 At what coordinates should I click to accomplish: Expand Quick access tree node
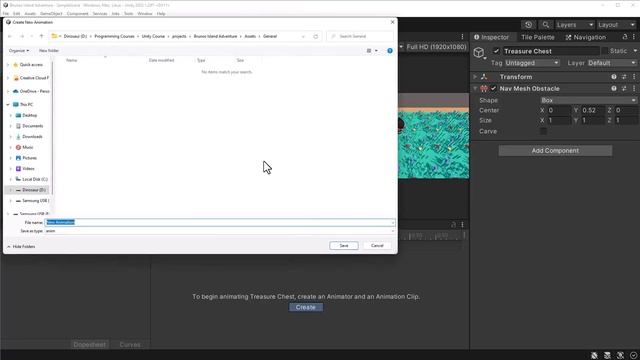[8, 65]
